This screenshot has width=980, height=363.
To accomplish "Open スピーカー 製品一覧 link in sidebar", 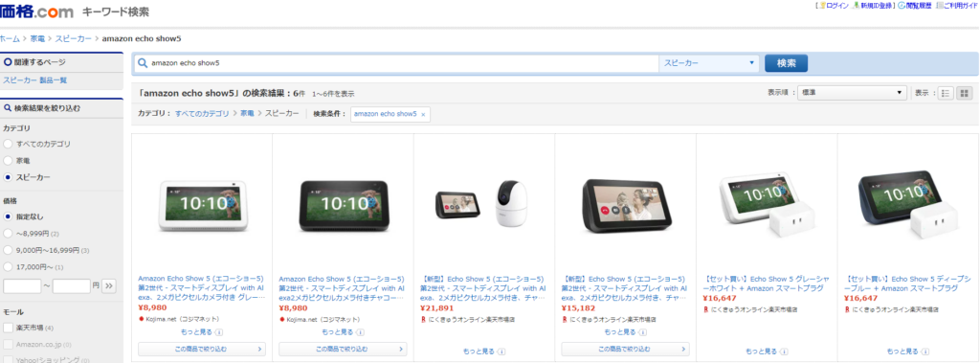I will point(35,80).
